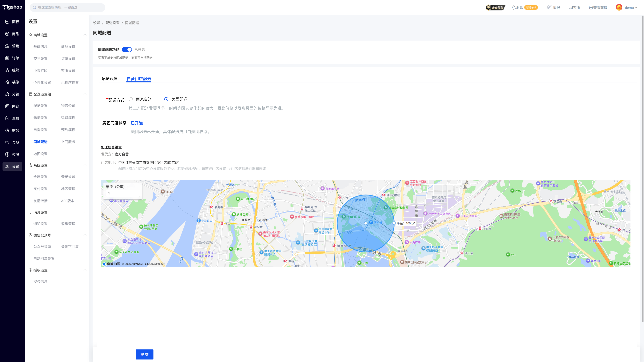644x362 pixels.
Task: Click the 提交 submit button
Action: tap(144, 354)
